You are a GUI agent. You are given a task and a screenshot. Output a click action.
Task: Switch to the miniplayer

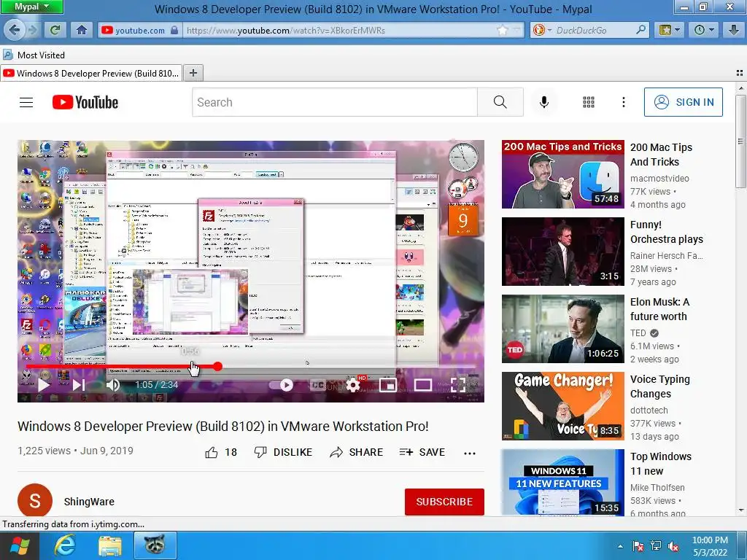pyautogui.click(x=388, y=385)
